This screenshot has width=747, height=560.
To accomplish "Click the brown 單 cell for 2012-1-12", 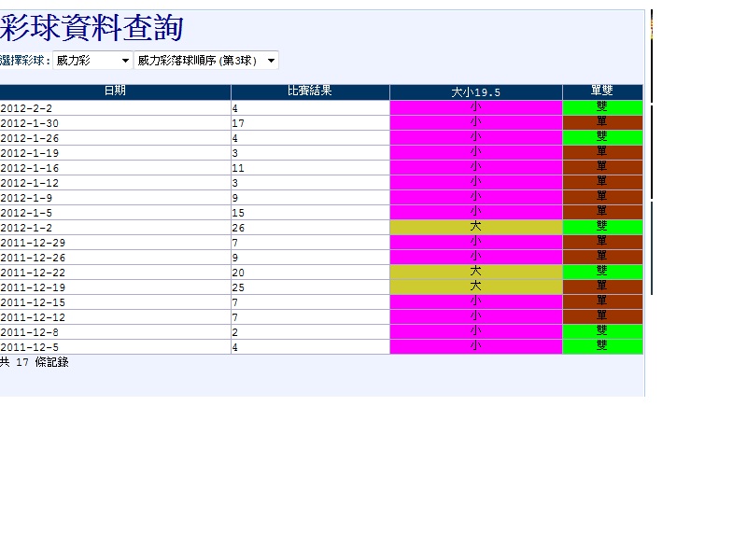I will click(x=602, y=183).
